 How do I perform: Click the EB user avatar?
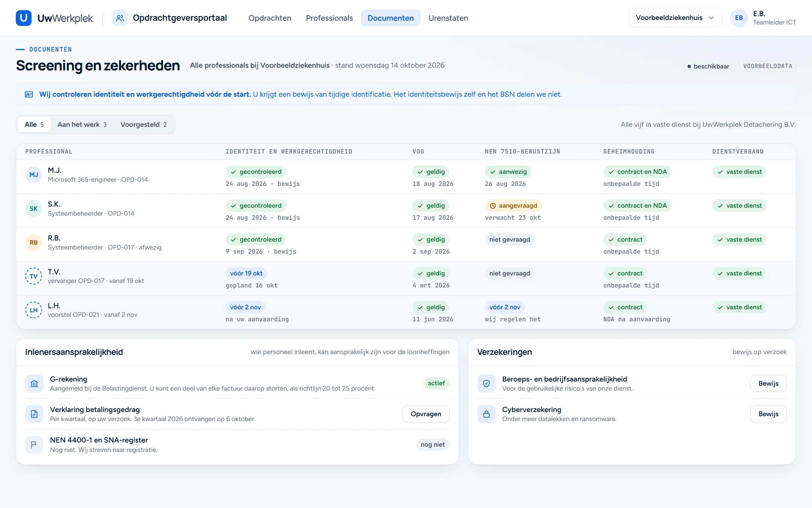(x=739, y=18)
